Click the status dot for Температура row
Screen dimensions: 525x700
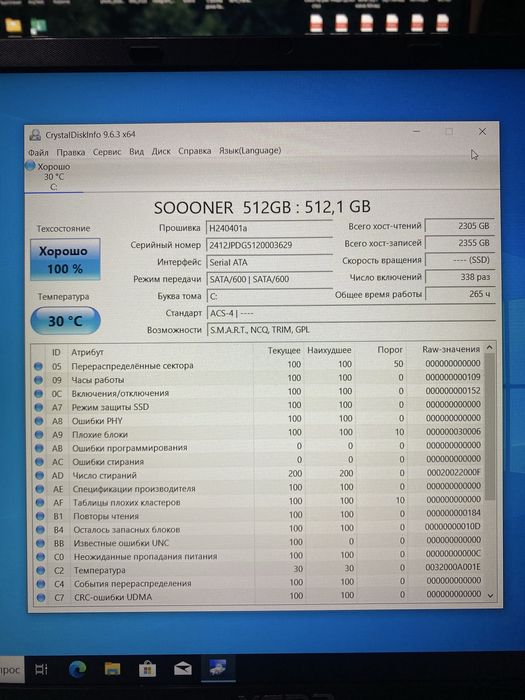tap(41, 571)
